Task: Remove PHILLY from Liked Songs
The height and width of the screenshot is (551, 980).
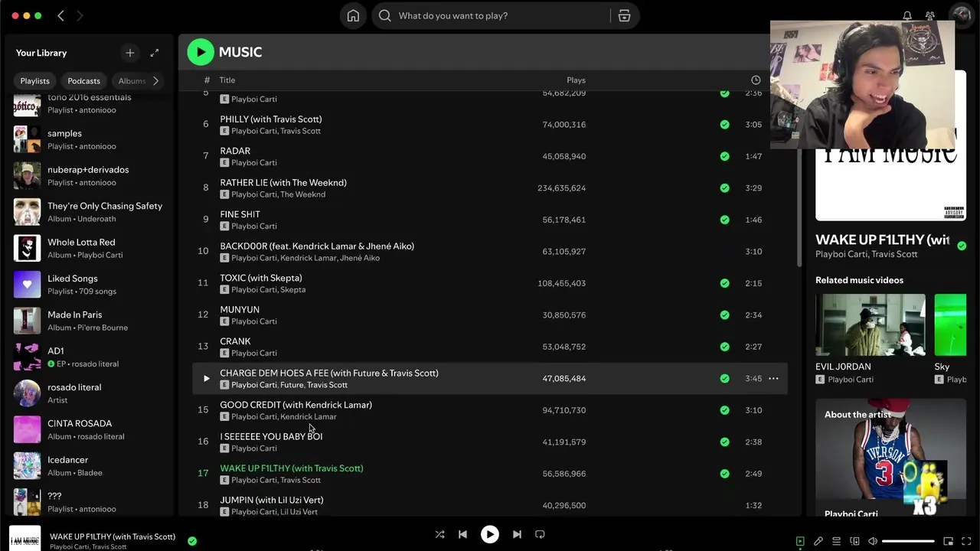Action: (x=724, y=124)
